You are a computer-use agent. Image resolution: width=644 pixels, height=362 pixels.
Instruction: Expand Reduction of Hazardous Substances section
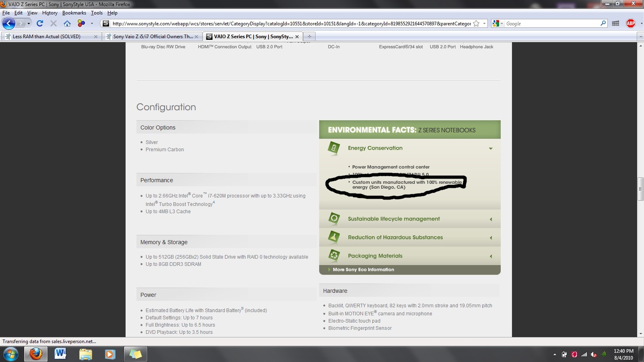click(491, 238)
